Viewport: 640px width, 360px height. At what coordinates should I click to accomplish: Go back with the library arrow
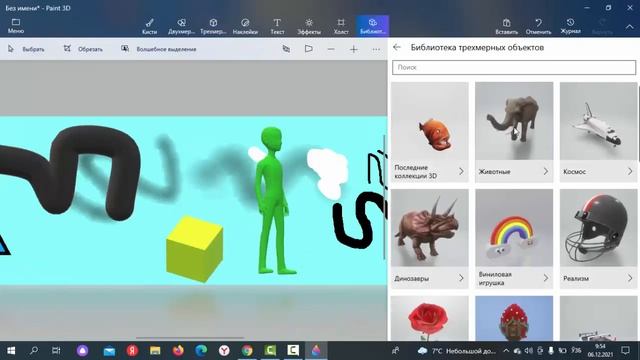[x=397, y=47]
